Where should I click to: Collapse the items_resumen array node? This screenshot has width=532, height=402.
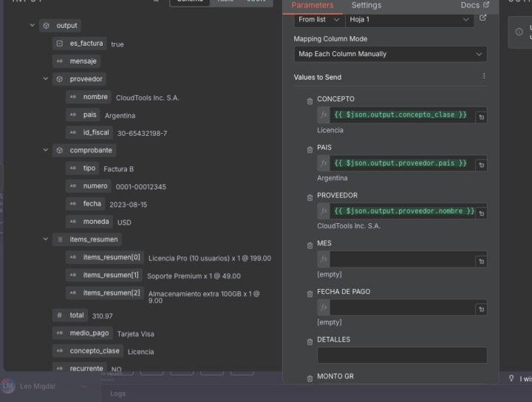(46, 239)
